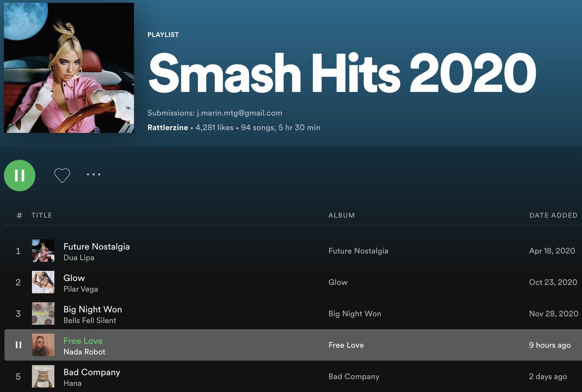582x392 pixels.
Task: Select the Future Nostalgia track title
Action: tap(97, 246)
